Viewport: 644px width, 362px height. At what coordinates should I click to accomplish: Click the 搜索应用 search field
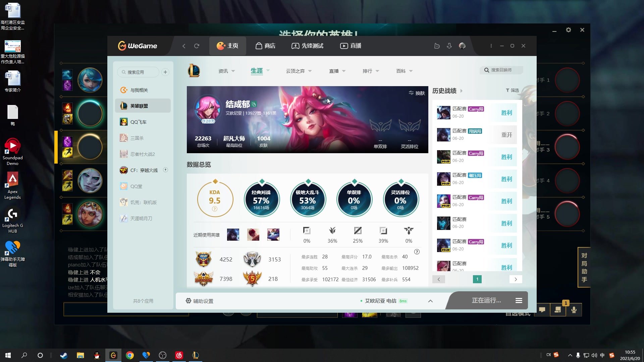pyautogui.click(x=138, y=72)
